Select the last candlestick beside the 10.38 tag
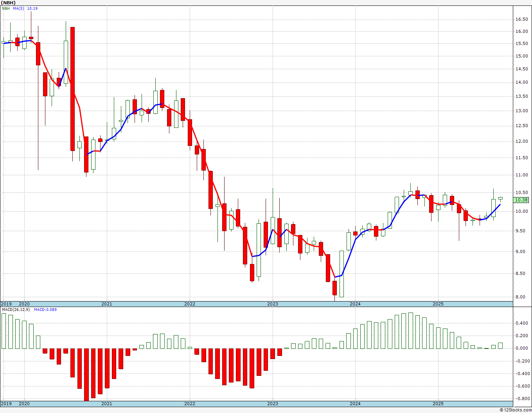The width and height of the screenshot is (532, 413). [x=500, y=198]
